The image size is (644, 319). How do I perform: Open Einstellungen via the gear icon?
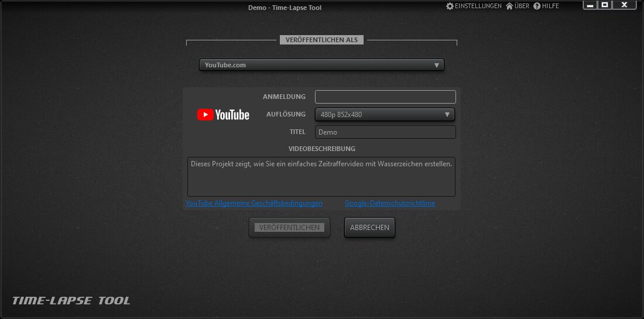click(450, 6)
